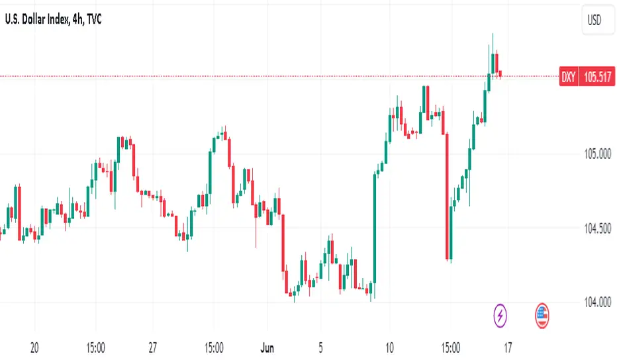Click the highest candlestick wick above 105.517
The width and height of the screenshot is (617, 364).
pyautogui.click(x=493, y=43)
